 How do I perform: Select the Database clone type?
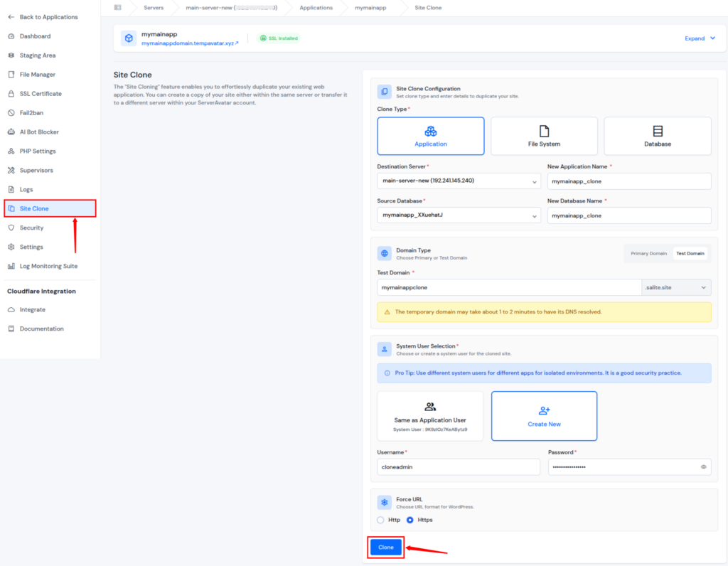point(657,135)
